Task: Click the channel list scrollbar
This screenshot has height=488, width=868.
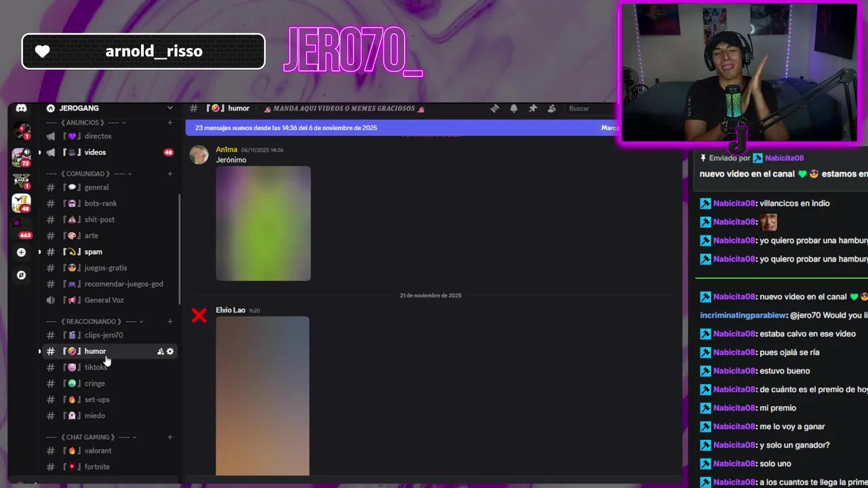Action: click(x=180, y=249)
